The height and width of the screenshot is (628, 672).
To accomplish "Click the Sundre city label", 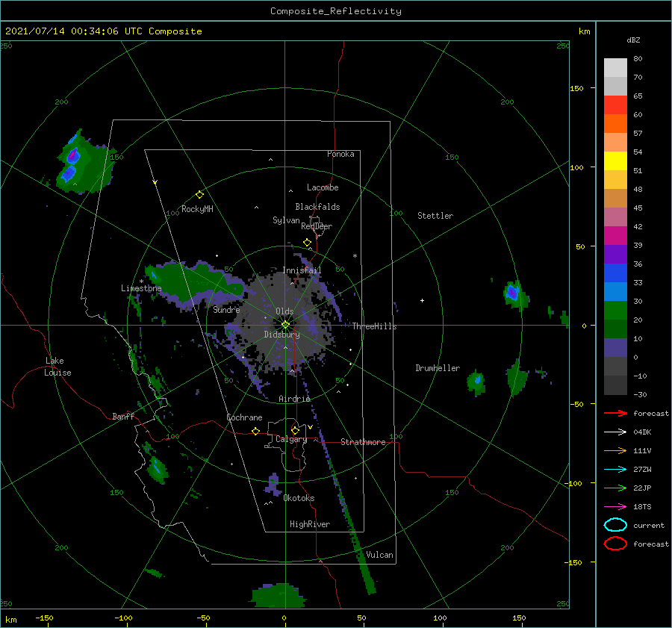I will (226, 309).
